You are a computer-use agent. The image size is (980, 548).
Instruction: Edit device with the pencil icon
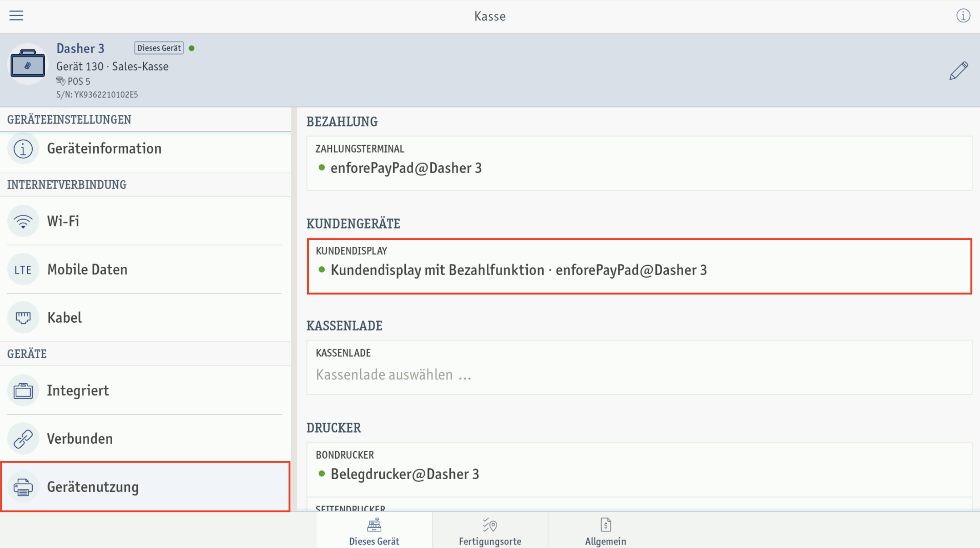[x=958, y=70]
